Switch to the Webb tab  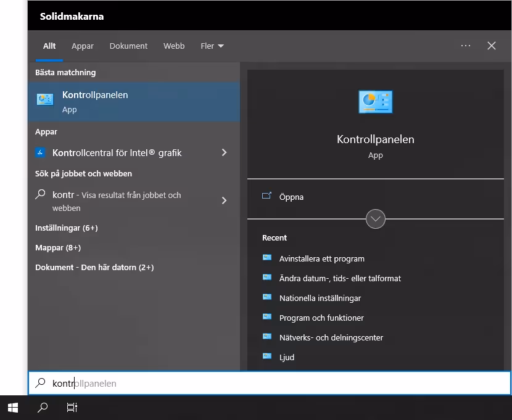tap(174, 46)
